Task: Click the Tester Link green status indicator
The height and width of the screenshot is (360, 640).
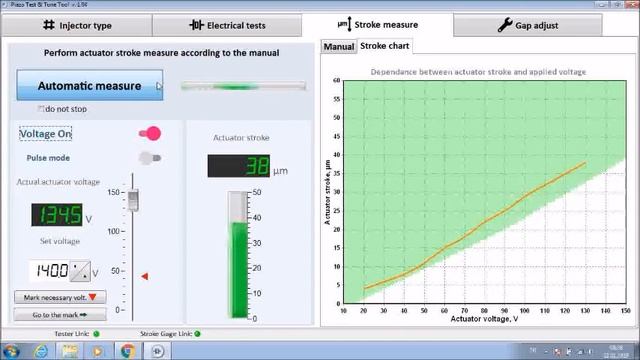Action: [x=96, y=334]
